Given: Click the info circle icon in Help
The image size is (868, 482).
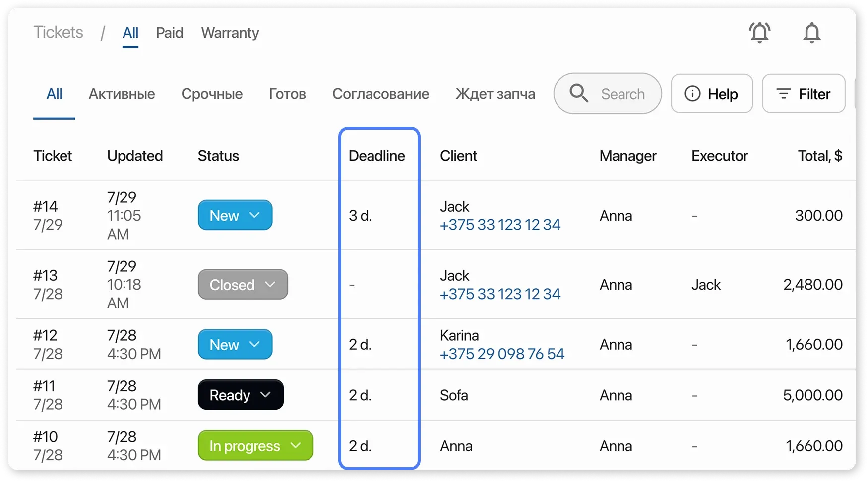Looking at the screenshot, I should pos(692,93).
